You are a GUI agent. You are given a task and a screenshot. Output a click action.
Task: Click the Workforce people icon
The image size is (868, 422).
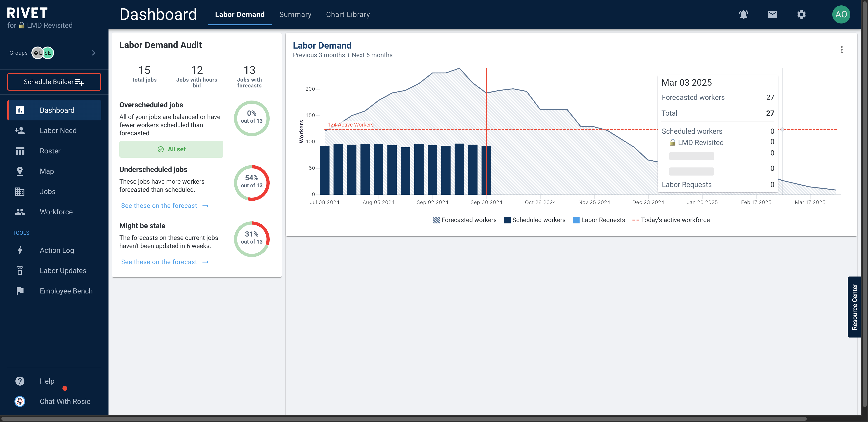[x=20, y=212]
